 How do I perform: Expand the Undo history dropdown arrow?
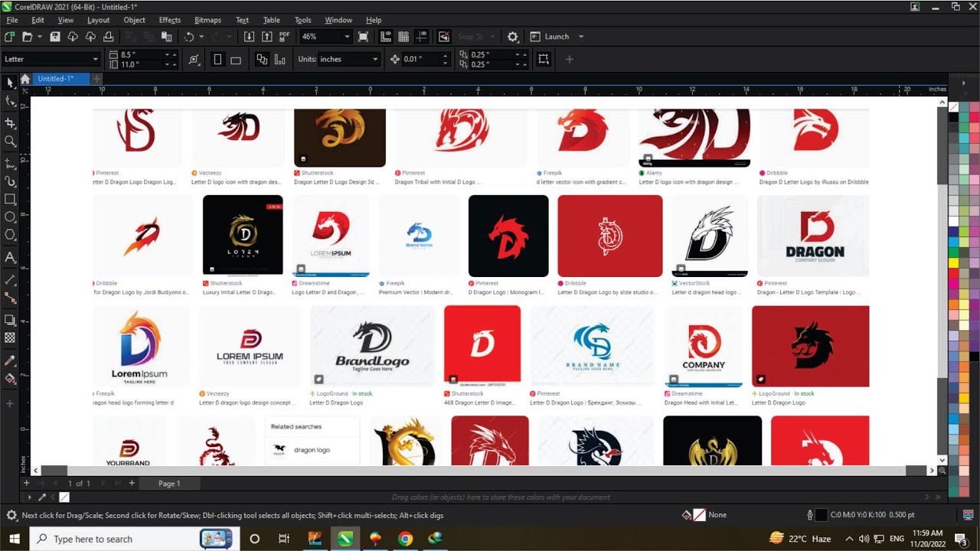[201, 37]
